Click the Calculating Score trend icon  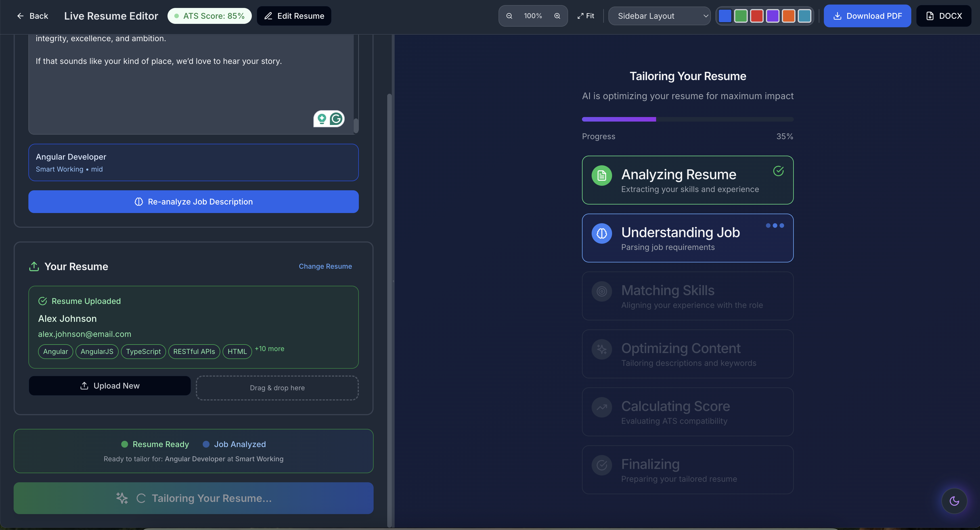coord(602,407)
